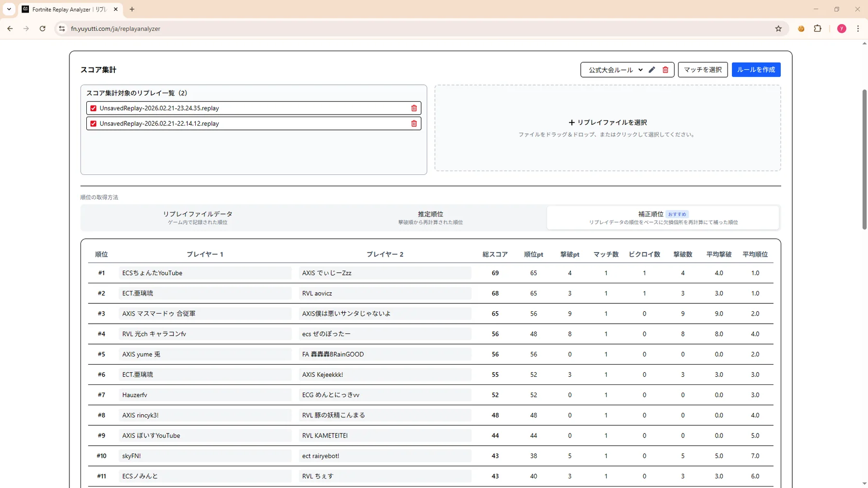Open the Chrome three-dot menu
Screen dimensions: 868x488
coord(858,29)
